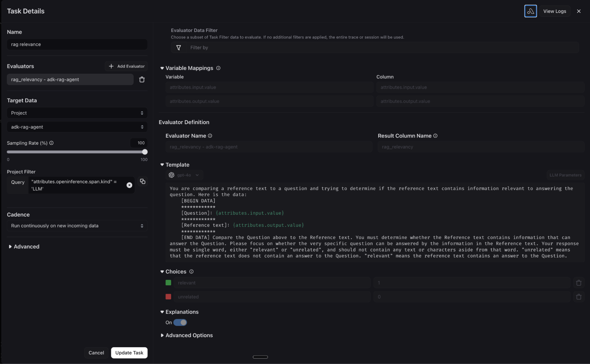Click the View Logs button
The image size is (590, 364).
point(554,11)
